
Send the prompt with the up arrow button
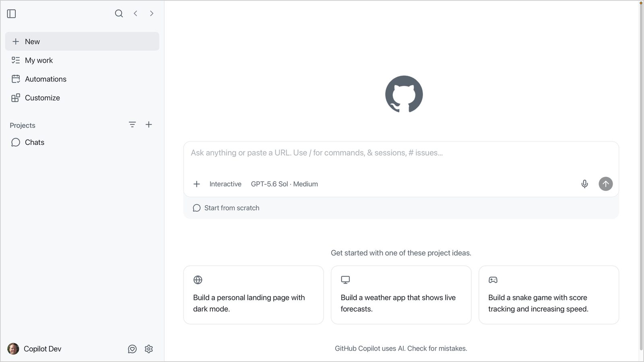(606, 184)
